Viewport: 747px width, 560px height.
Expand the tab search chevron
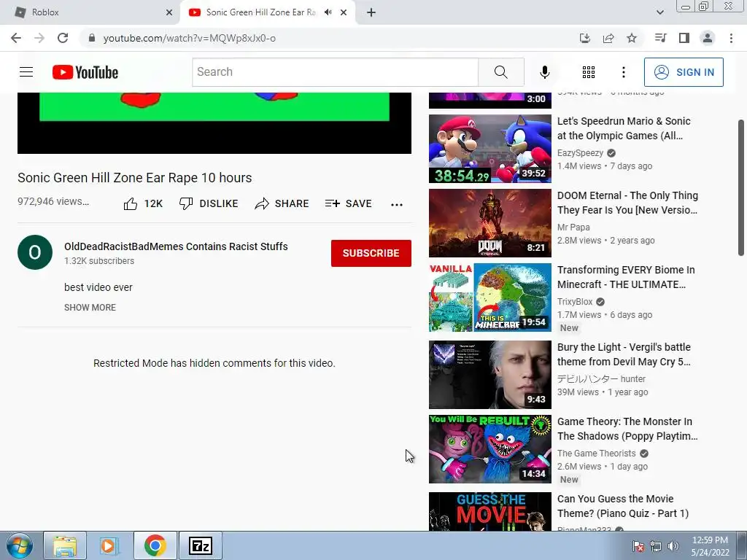click(x=659, y=12)
